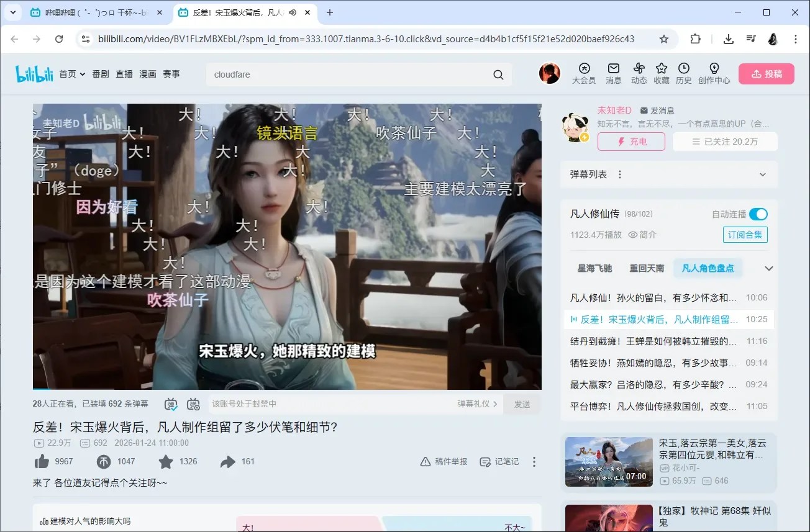Viewport: 810px width, 532px height.
Task: Click the search magnifier icon
Action: pos(498,74)
